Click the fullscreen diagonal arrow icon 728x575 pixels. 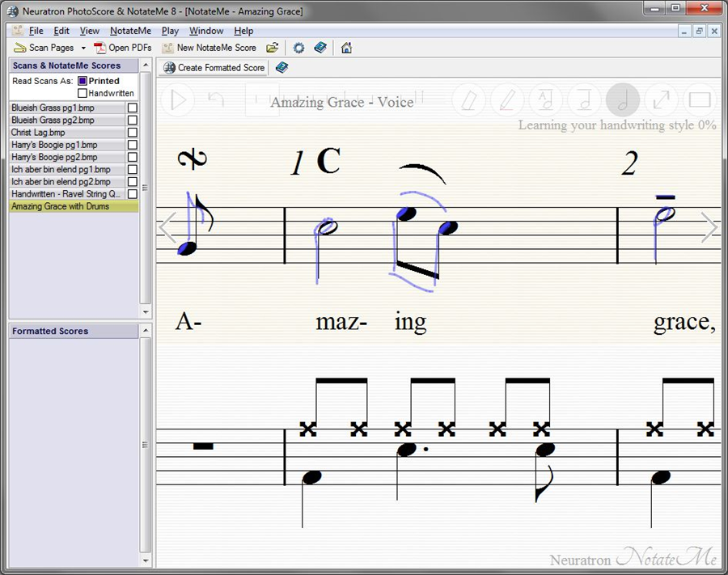tap(661, 100)
